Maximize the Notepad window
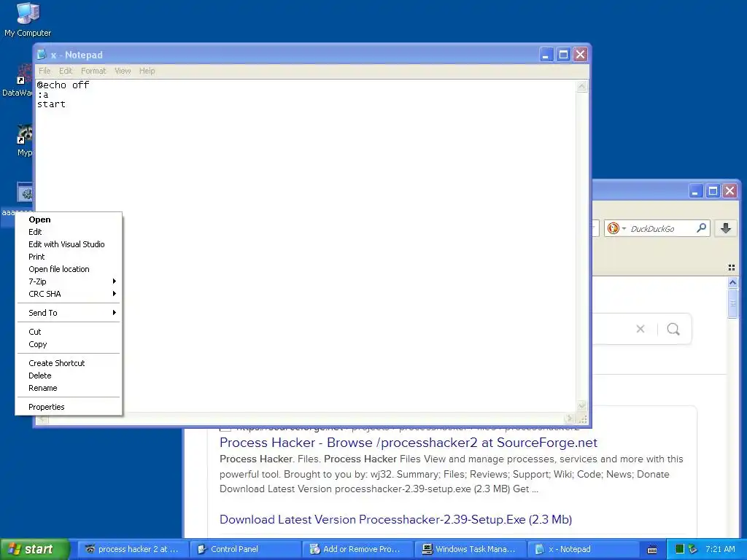 (563, 55)
